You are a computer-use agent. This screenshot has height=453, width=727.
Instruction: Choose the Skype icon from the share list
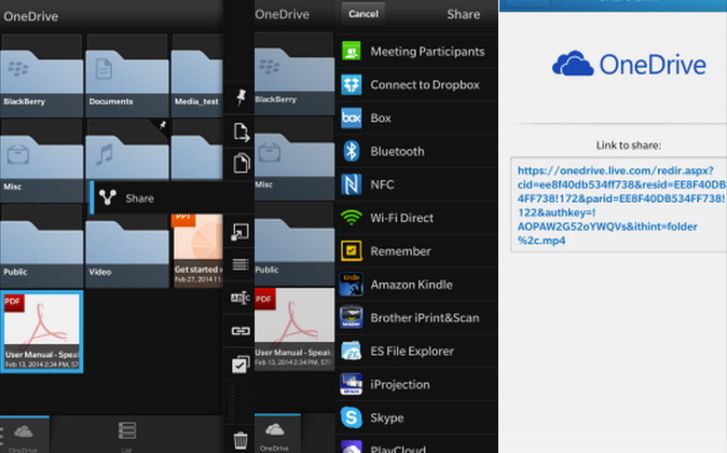pos(351,417)
